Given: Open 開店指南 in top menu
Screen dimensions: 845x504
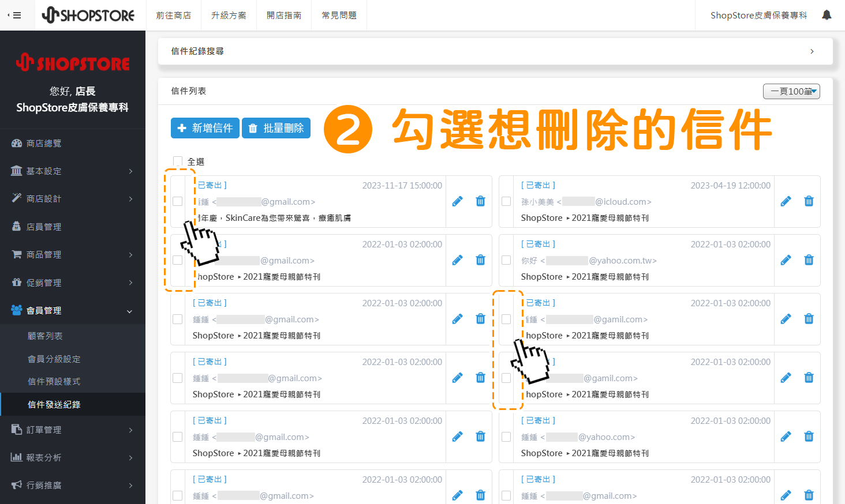Looking at the screenshot, I should tap(284, 15).
